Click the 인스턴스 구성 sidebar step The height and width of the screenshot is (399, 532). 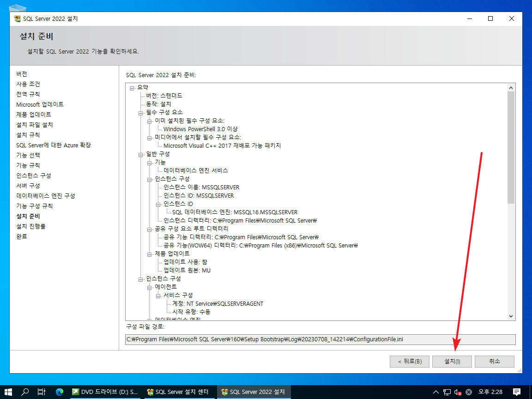pos(34,176)
